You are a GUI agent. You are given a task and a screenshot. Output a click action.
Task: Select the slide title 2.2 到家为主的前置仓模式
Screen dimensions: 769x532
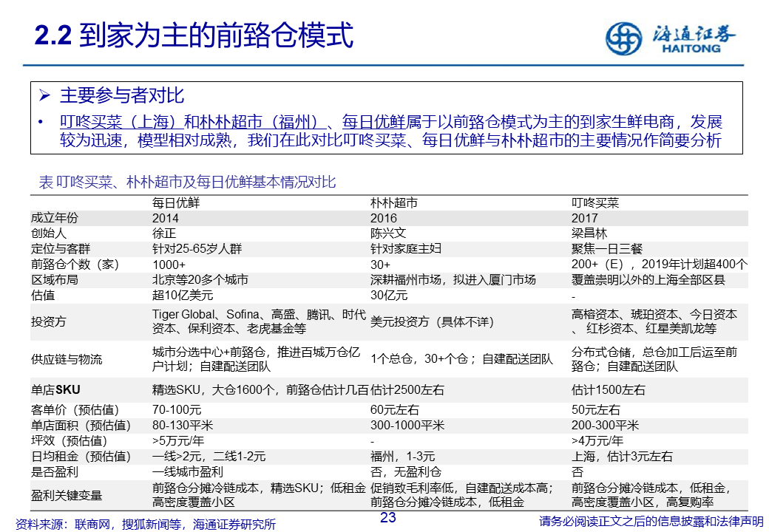(194, 35)
